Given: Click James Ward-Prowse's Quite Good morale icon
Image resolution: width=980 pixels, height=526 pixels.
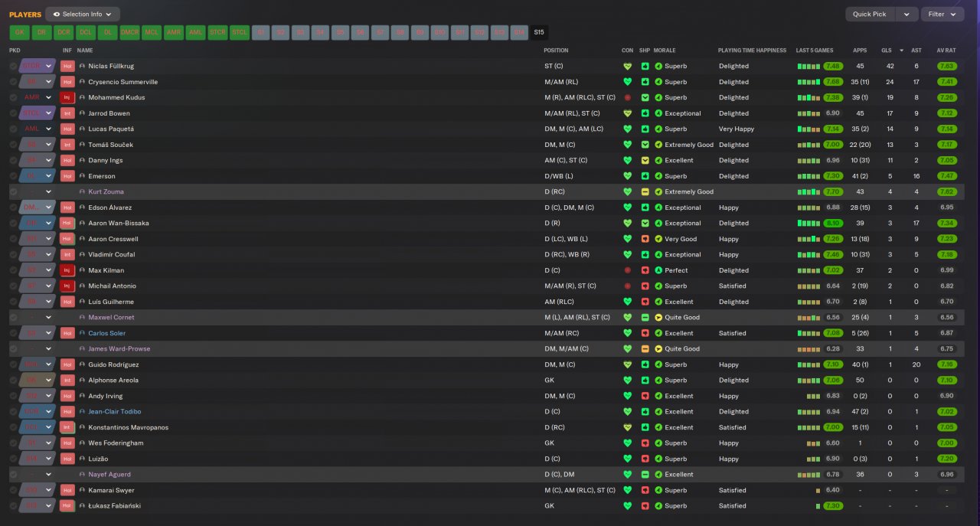Looking at the screenshot, I should (x=658, y=348).
